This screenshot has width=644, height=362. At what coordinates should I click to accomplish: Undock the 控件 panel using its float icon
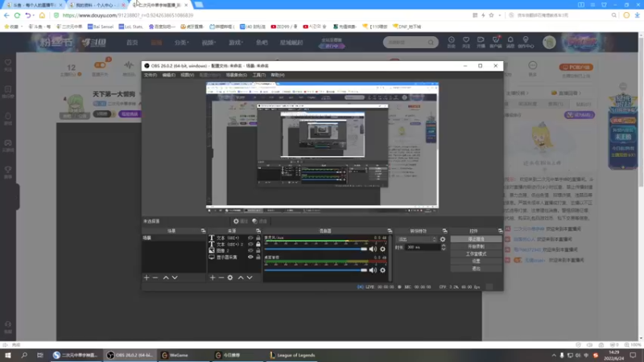[500, 231]
